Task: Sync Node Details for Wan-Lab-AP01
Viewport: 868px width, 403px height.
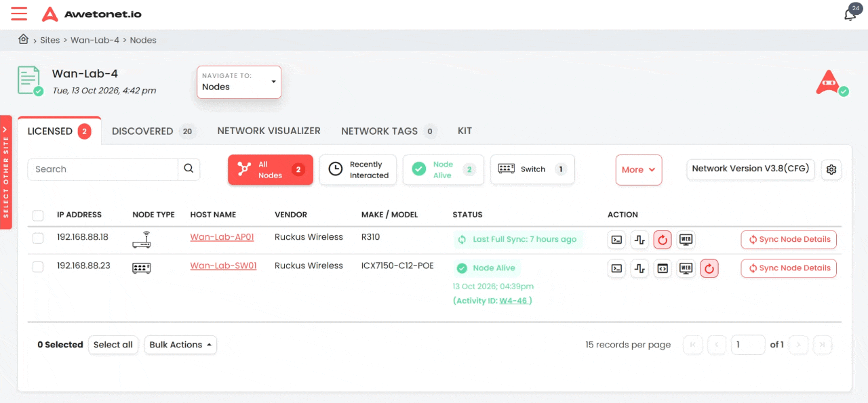Action: pyautogui.click(x=789, y=239)
